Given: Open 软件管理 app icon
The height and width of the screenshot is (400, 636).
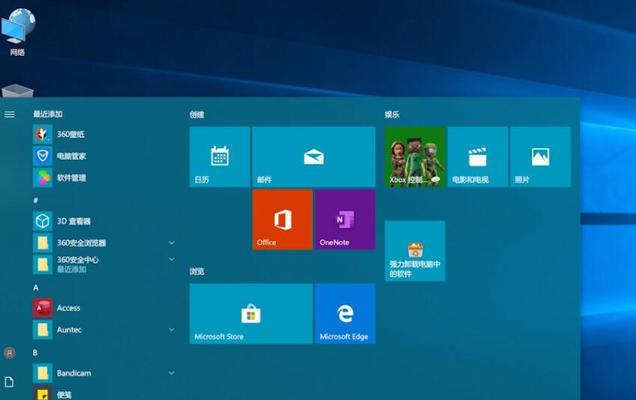Looking at the screenshot, I should tap(43, 178).
